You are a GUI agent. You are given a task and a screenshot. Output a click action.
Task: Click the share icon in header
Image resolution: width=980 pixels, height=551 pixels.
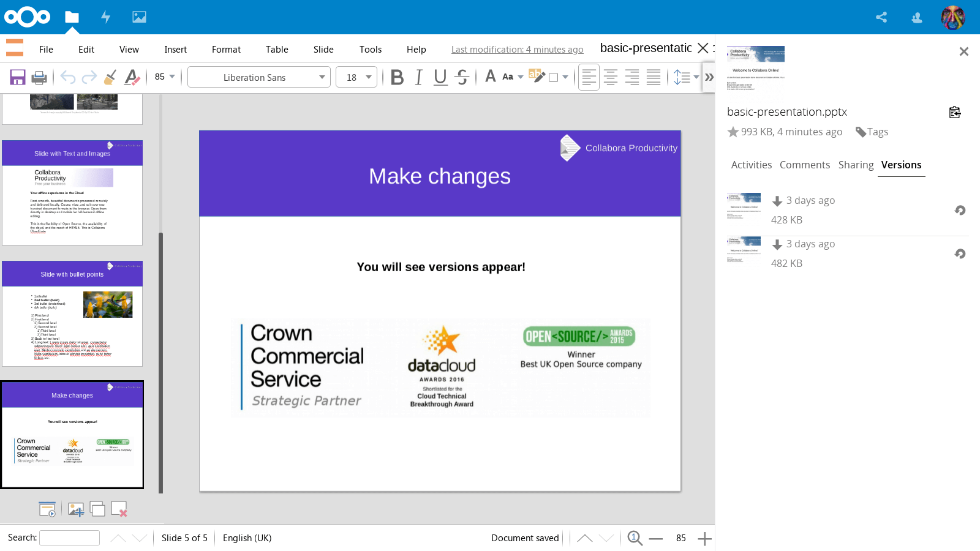pyautogui.click(x=881, y=17)
